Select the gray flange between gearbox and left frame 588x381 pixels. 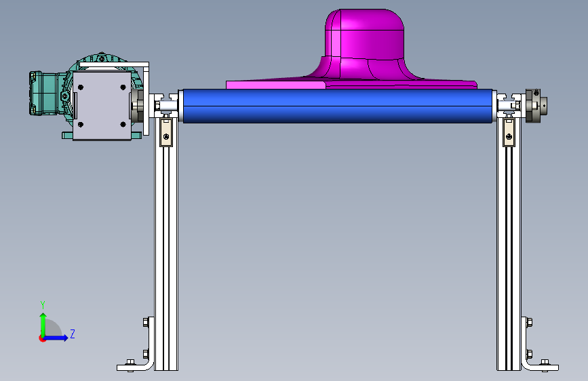click(137, 105)
